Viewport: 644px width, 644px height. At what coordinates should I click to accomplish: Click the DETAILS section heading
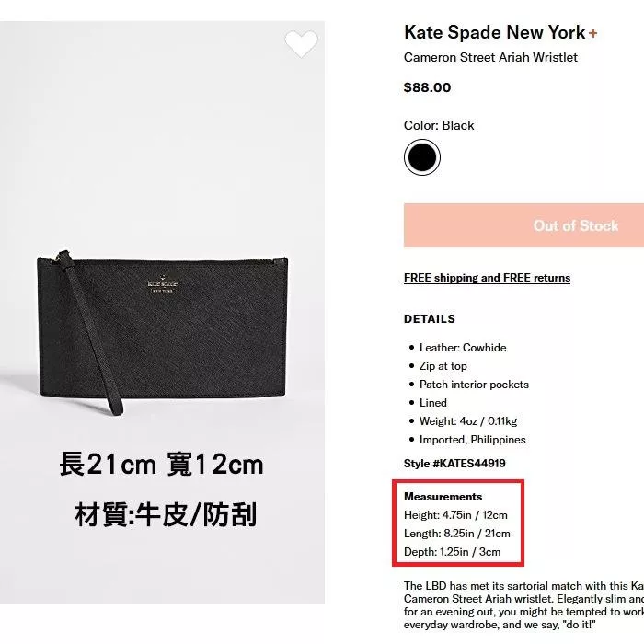click(430, 319)
